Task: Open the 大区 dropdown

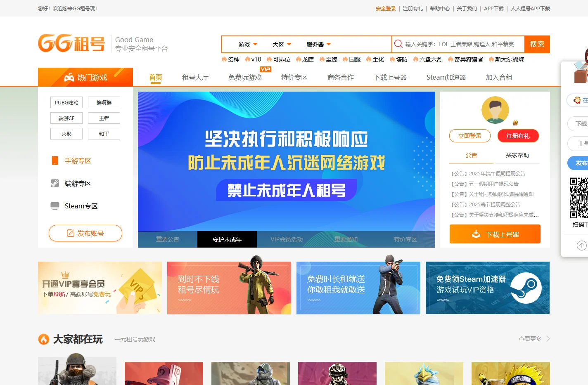Action: (282, 44)
